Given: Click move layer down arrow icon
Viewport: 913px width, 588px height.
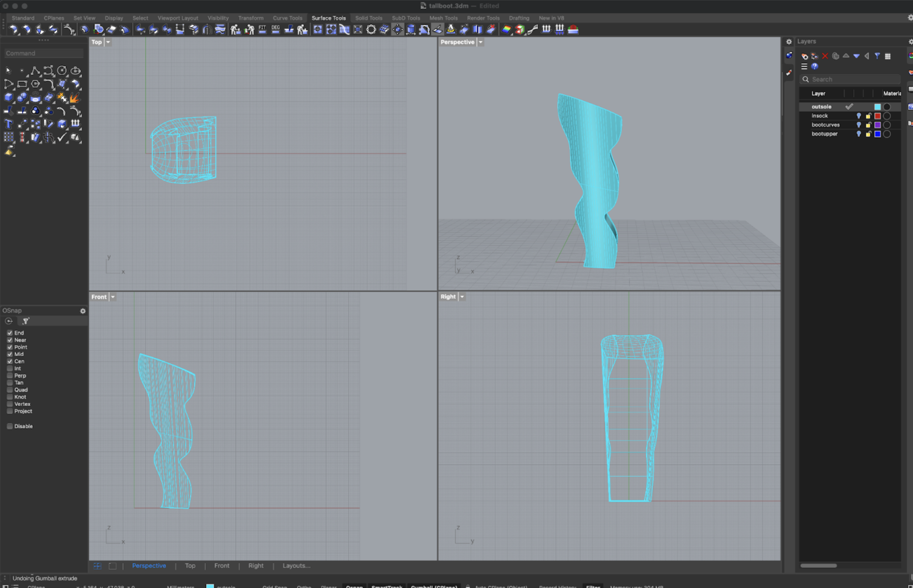Looking at the screenshot, I should click(856, 56).
